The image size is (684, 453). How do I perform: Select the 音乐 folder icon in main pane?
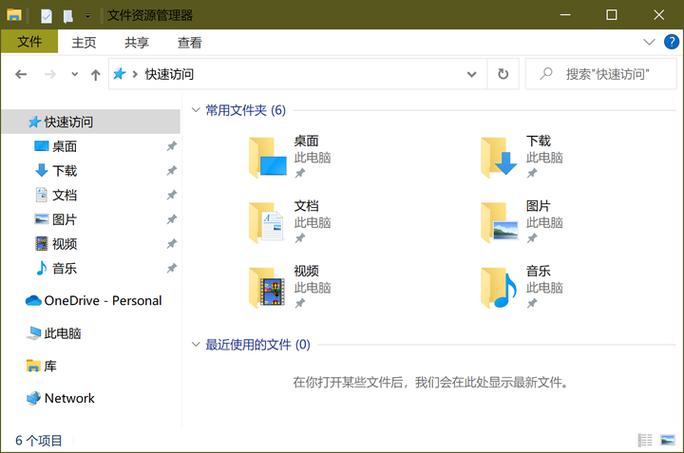(x=499, y=287)
